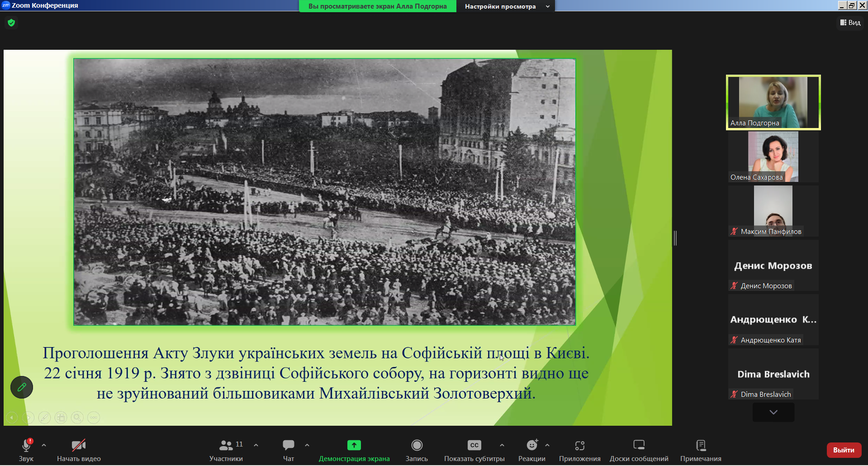
Task: Open the Участники participants panel
Action: point(226,451)
